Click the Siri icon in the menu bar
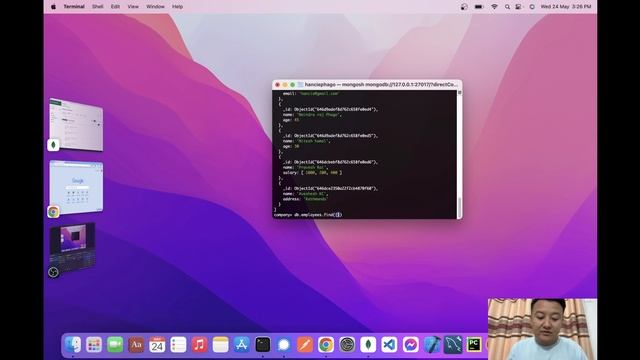This screenshot has width=640, height=360. tap(532, 7)
